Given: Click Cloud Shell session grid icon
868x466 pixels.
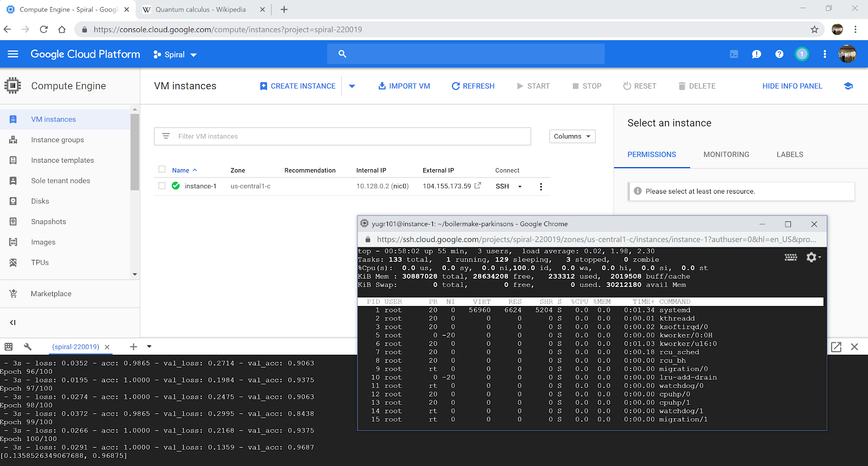Looking at the screenshot, I should tap(9, 347).
